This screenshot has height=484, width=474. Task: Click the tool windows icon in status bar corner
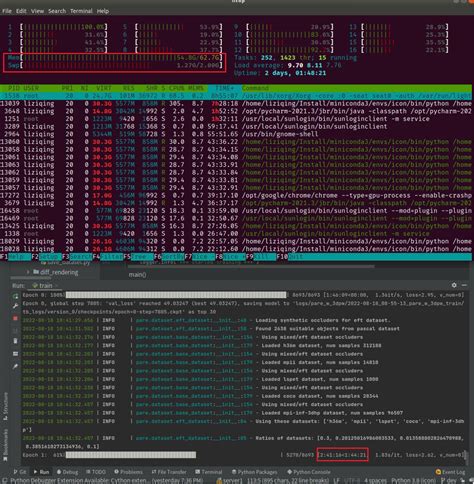click(4, 480)
